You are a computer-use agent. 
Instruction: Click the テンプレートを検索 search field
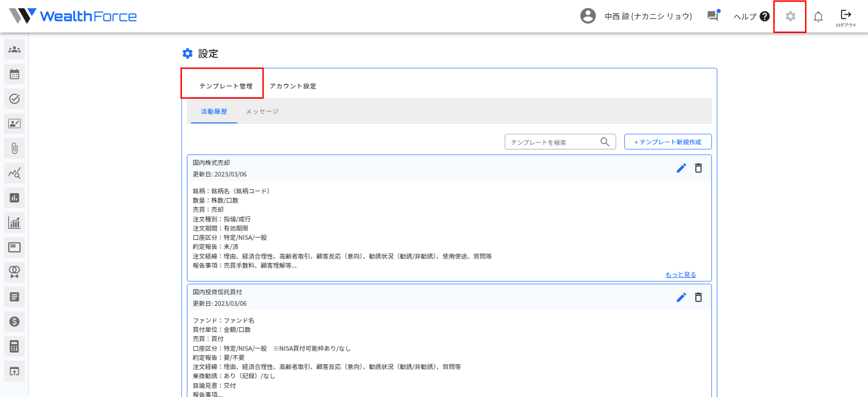(x=553, y=142)
